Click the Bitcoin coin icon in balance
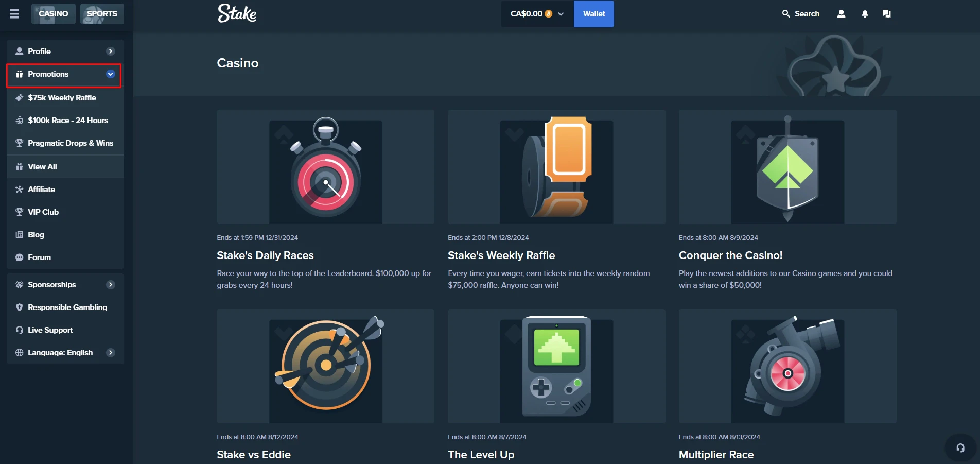The width and height of the screenshot is (980, 464). tap(548, 14)
